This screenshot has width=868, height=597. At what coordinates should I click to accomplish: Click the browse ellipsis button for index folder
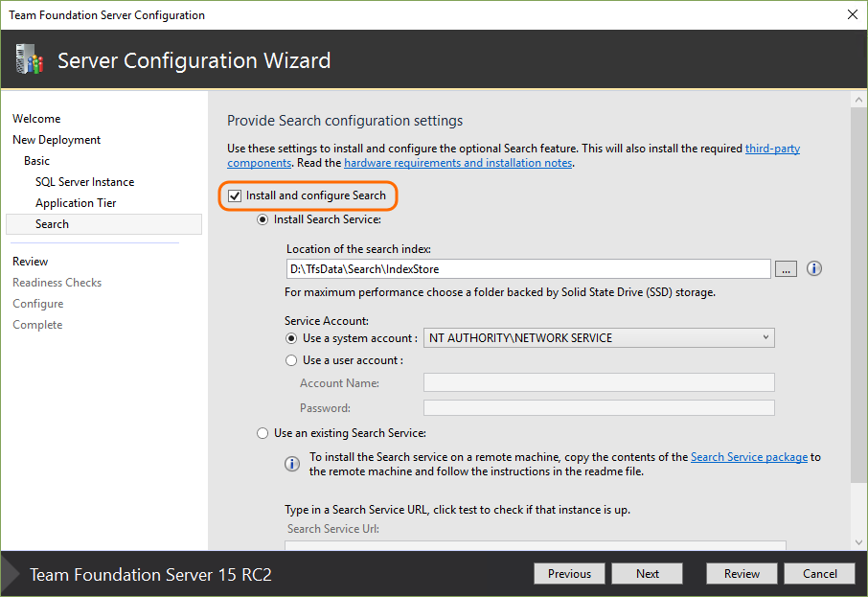click(x=785, y=269)
